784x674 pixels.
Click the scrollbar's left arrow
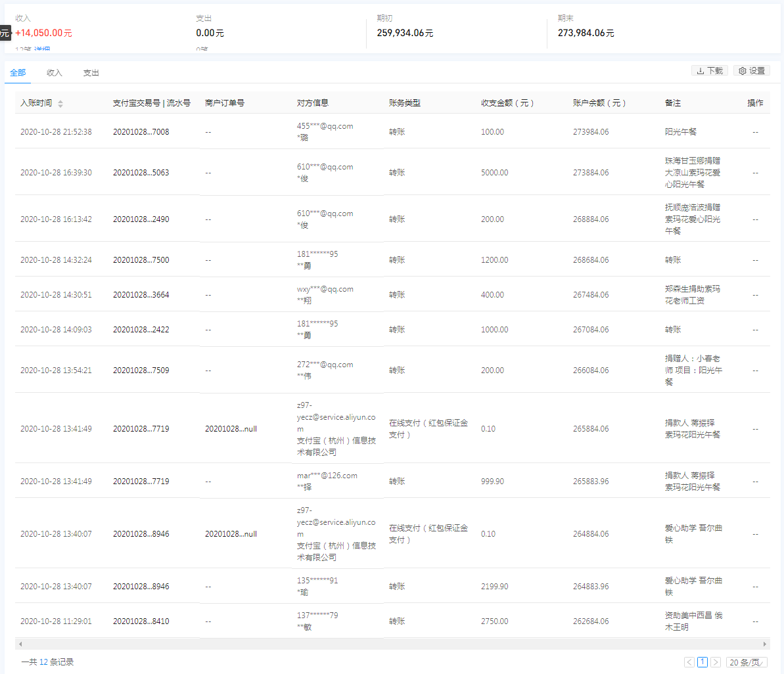pyautogui.click(x=20, y=644)
